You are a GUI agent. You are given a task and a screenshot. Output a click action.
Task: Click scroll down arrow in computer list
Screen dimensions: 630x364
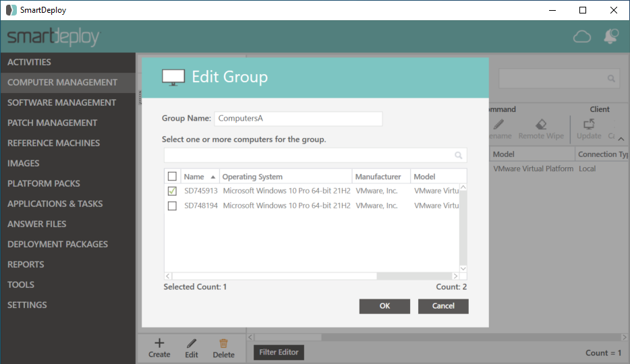tap(463, 268)
